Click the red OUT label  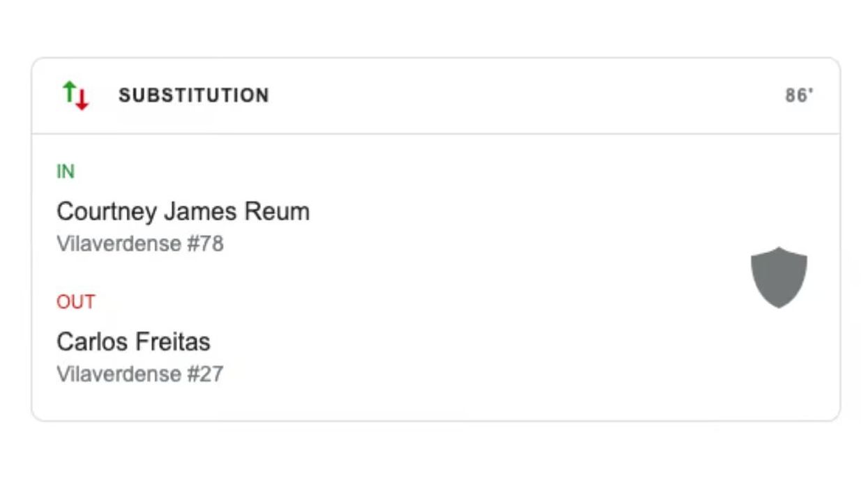point(75,302)
